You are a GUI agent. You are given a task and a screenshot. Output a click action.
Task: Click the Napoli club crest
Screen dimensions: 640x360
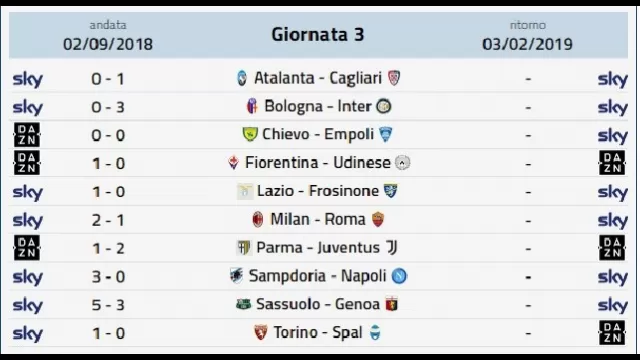[399, 276]
